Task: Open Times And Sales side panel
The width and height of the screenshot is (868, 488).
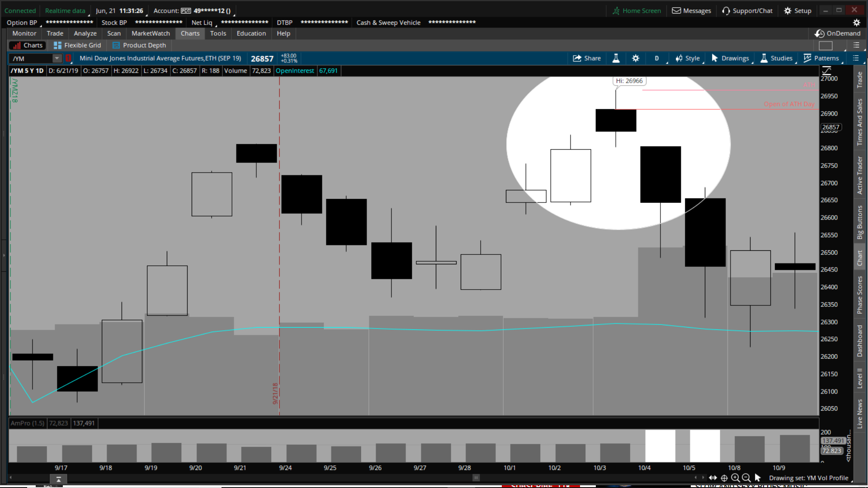Action: coord(859,122)
